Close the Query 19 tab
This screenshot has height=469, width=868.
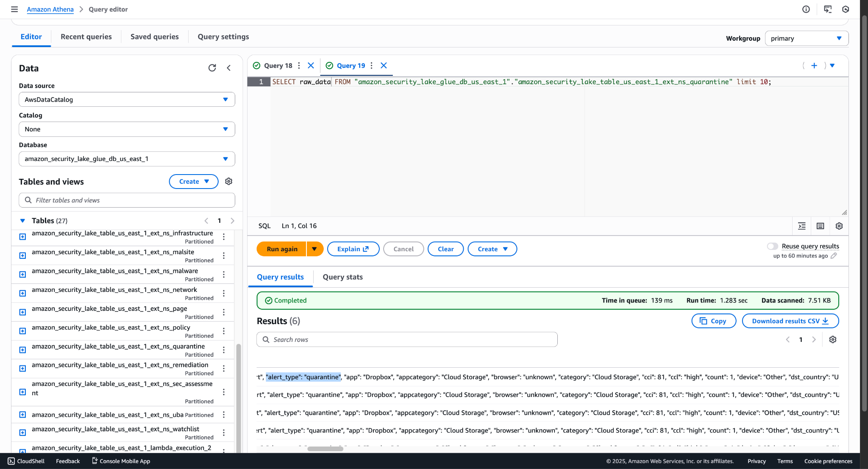tap(384, 65)
